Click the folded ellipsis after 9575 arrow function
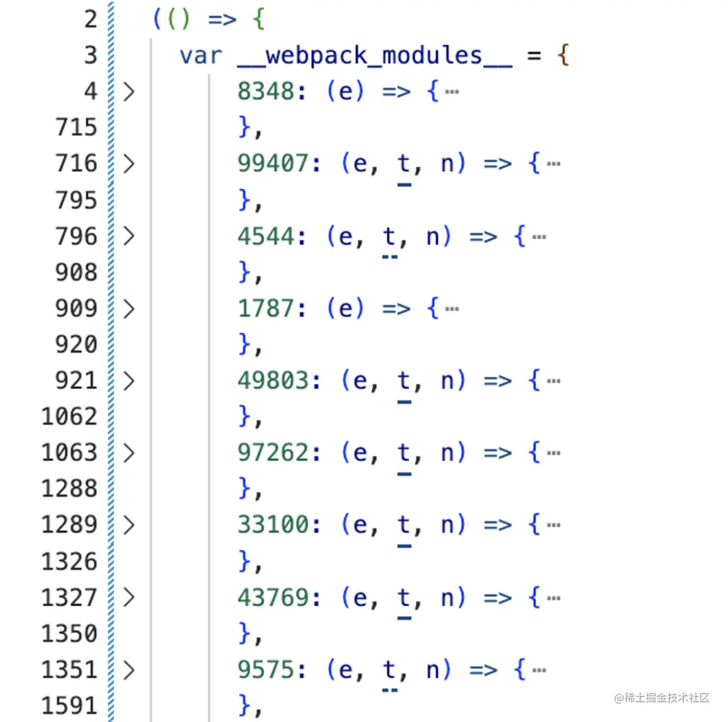Image resolution: width=728 pixels, height=722 pixels. [539, 671]
